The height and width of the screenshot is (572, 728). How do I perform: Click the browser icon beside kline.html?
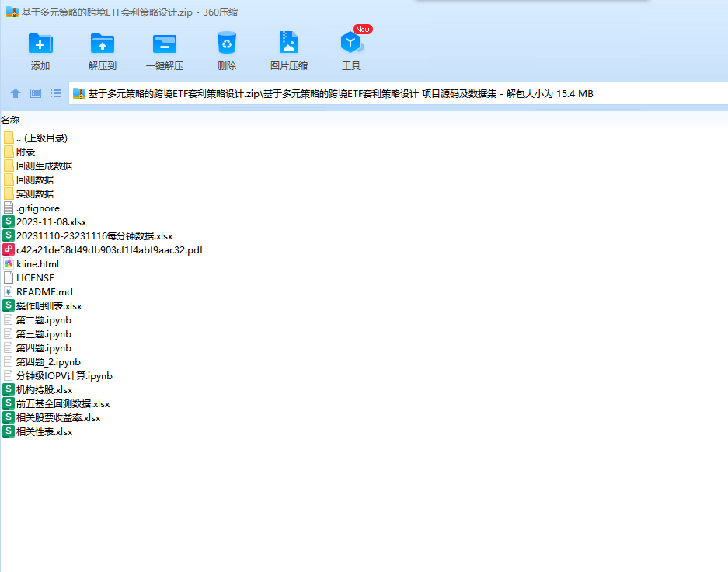pos(9,263)
